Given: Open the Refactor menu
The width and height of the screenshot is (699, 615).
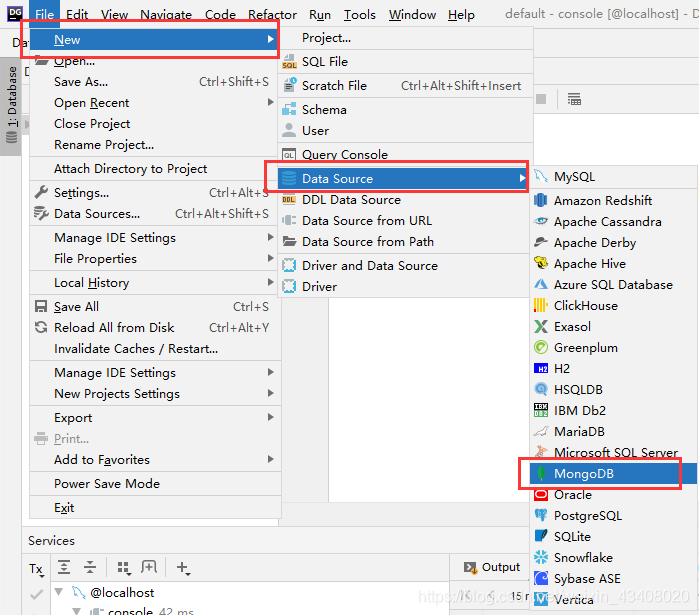Looking at the screenshot, I should (272, 15).
